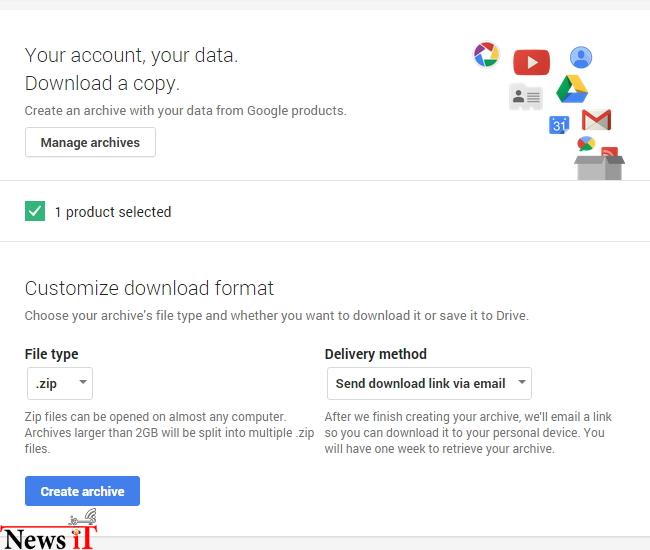Screen dimensions: 650x550
Task: Click the YouTube play icon
Action: [x=531, y=63]
